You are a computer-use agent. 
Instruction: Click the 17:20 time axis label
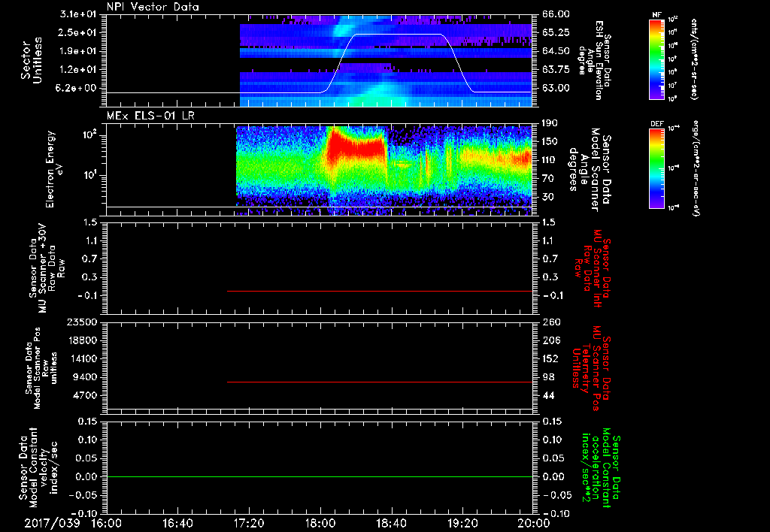pos(249,523)
